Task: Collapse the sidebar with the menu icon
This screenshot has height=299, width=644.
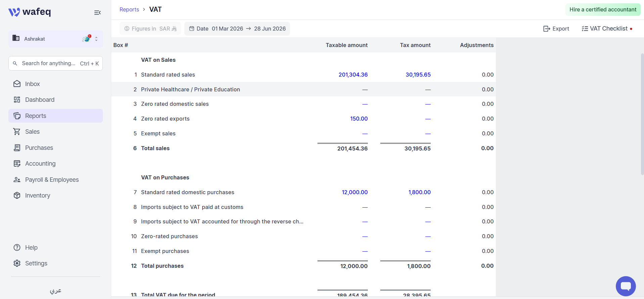Action: [x=97, y=12]
